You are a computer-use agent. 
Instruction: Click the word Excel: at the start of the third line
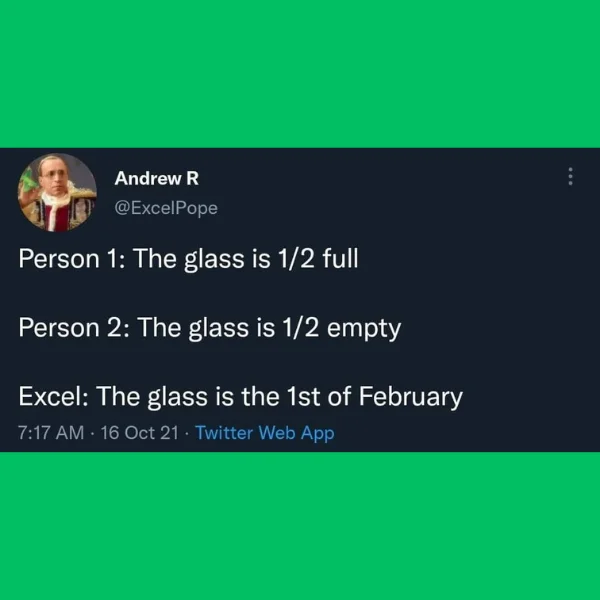point(54,396)
